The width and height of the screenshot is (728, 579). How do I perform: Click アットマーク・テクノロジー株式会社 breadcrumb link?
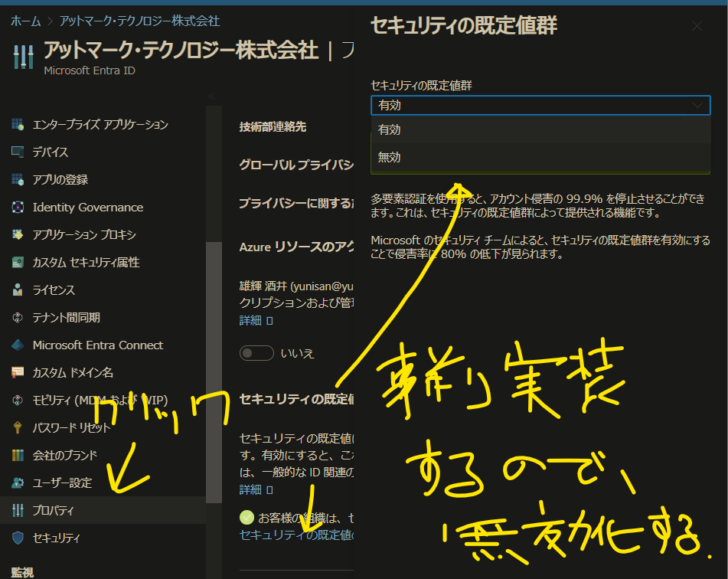click(x=140, y=21)
